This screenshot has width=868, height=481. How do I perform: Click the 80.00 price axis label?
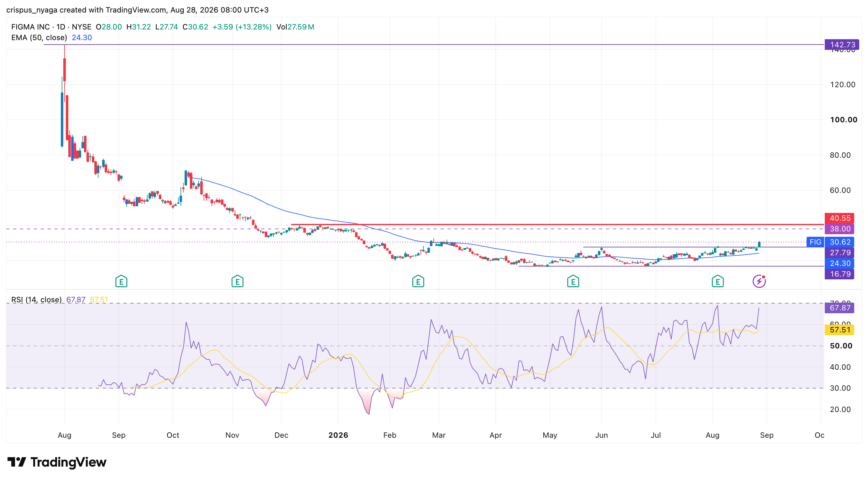840,155
